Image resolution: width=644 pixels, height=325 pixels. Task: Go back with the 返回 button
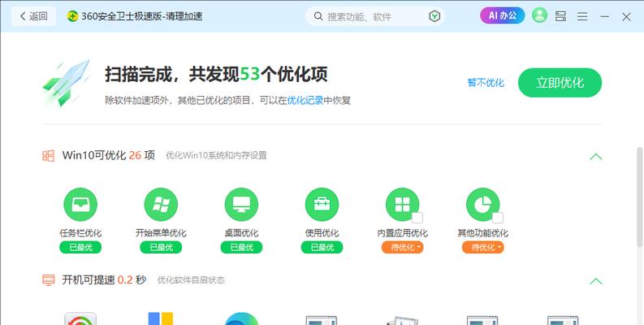(x=33, y=16)
